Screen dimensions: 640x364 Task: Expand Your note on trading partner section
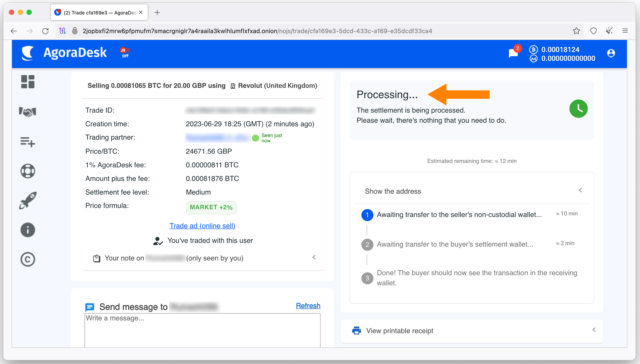[202, 258]
